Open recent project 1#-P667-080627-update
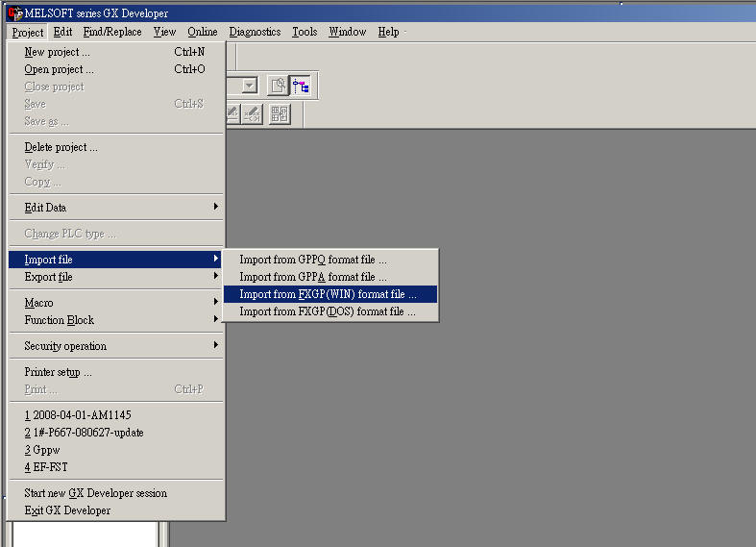This screenshot has width=756, height=547. click(x=84, y=433)
